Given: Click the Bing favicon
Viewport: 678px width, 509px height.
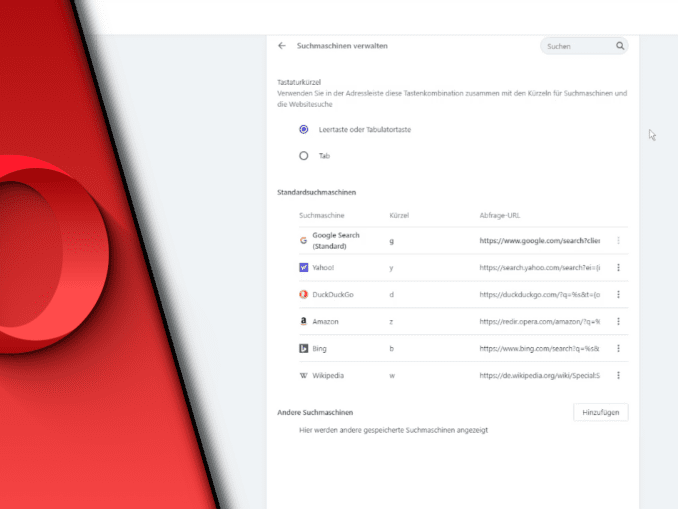Looking at the screenshot, I should [304, 348].
